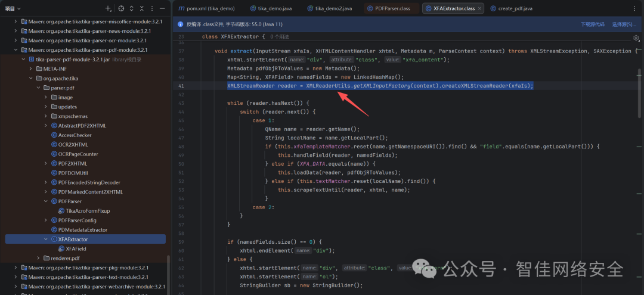Collapse tika-parser-pdf-module library node
The image size is (644, 295).
16,49
